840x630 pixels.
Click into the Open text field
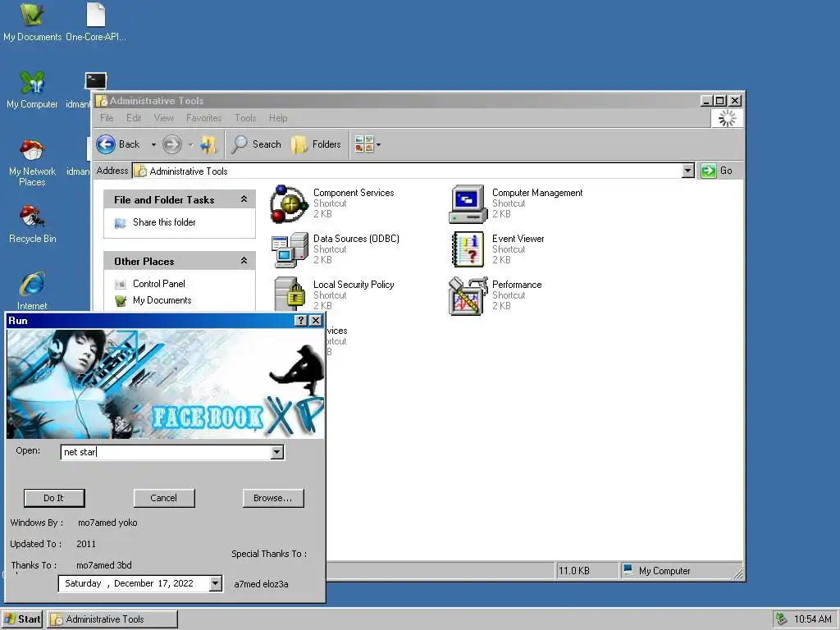(x=166, y=452)
